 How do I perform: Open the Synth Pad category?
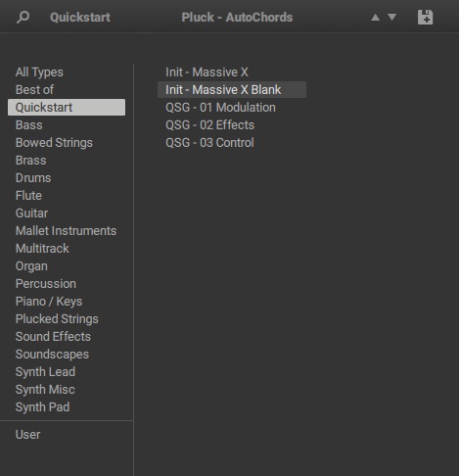(x=42, y=407)
